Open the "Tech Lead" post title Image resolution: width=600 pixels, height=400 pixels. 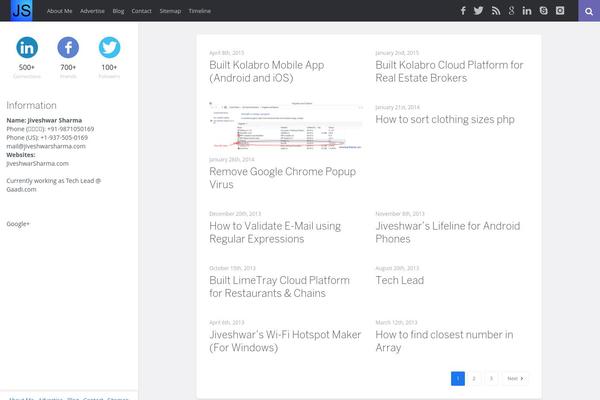399,281
